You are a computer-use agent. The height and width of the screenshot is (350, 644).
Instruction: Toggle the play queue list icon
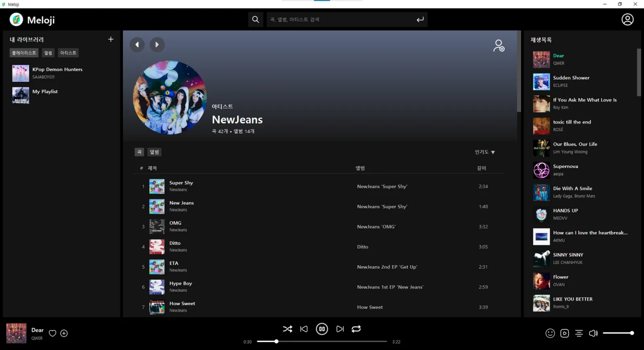pyautogui.click(x=579, y=333)
